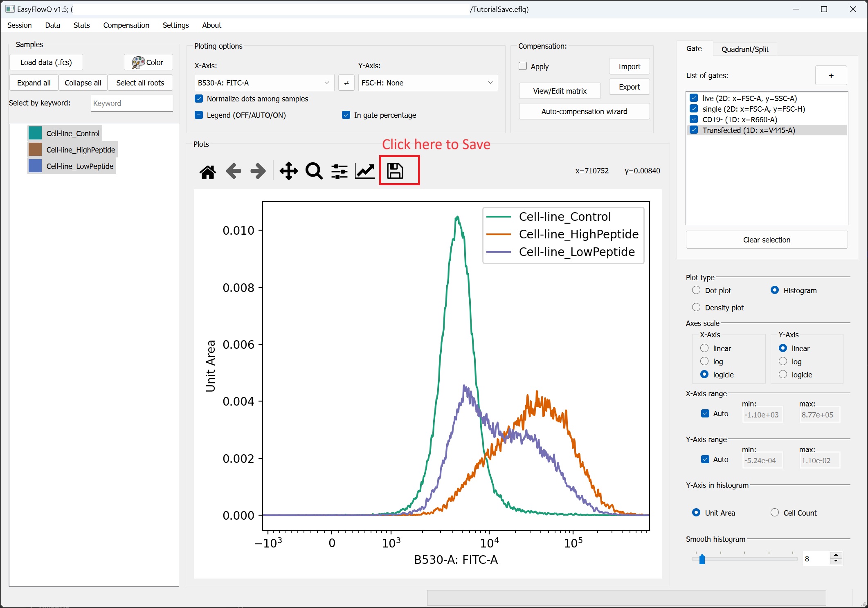Open Configure subplots sliders icon
Image resolution: width=868 pixels, height=608 pixels.
pyautogui.click(x=340, y=171)
